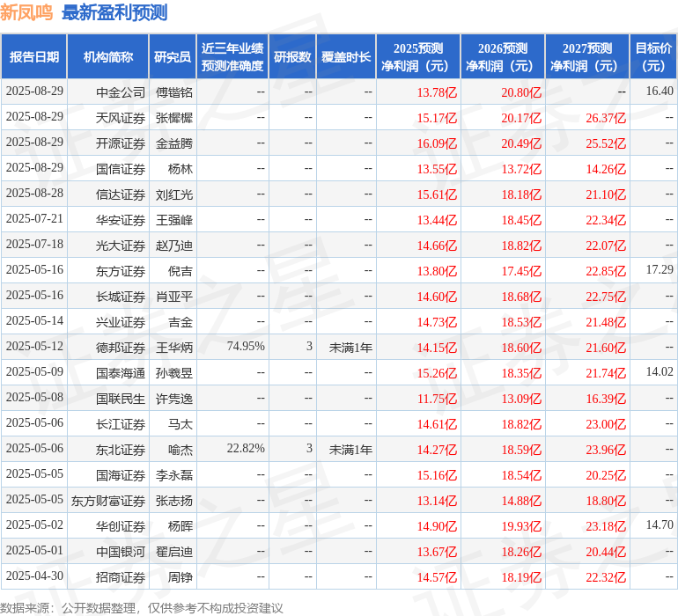Click 国联民生's 2025 forecast 11.75亿
Viewport: 678px width, 616px height.
pos(437,398)
